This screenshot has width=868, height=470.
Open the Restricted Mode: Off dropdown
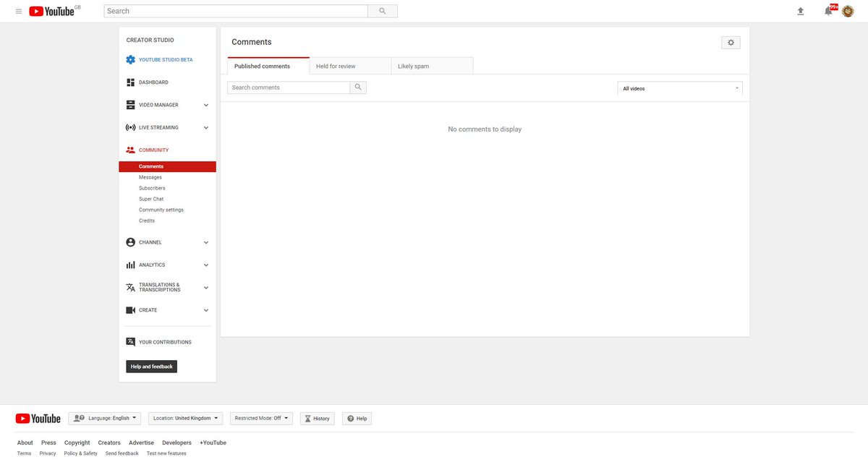pos(261,418)
